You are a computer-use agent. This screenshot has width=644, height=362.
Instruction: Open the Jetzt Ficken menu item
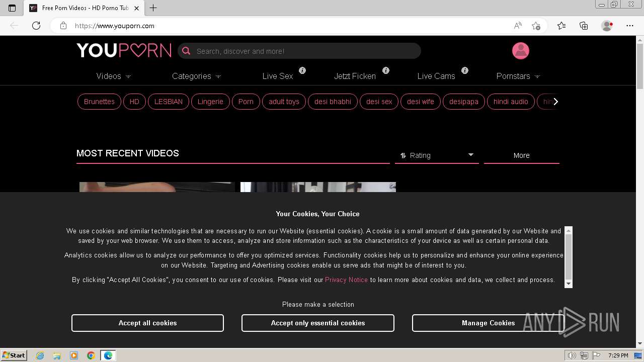(x=355, y=76)
